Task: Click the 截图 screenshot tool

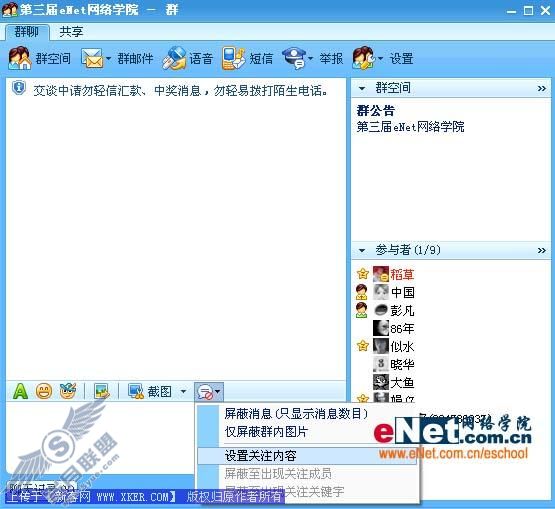Action: (x=150, y=391)
